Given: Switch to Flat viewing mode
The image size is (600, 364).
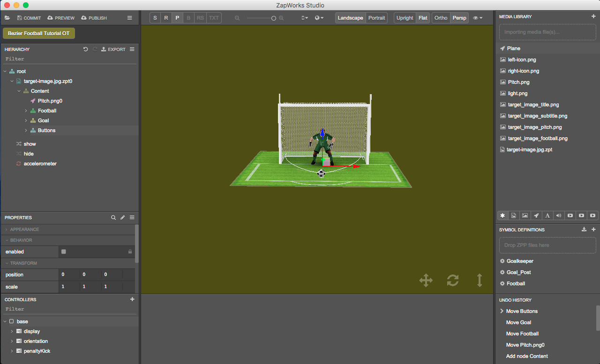Looking at the screenshot, I should (x=423, y=17).
